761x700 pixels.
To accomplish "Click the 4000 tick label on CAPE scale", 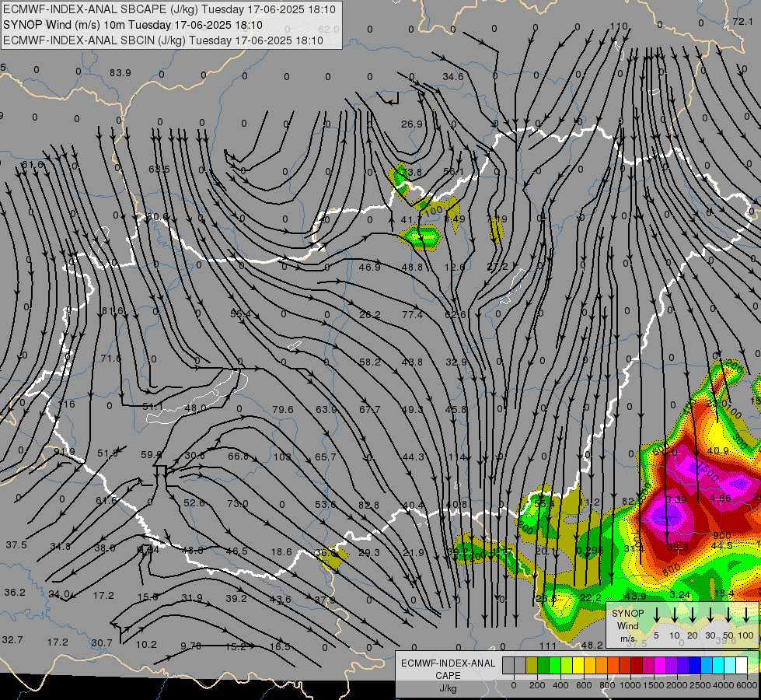I will tap(724, 685).
